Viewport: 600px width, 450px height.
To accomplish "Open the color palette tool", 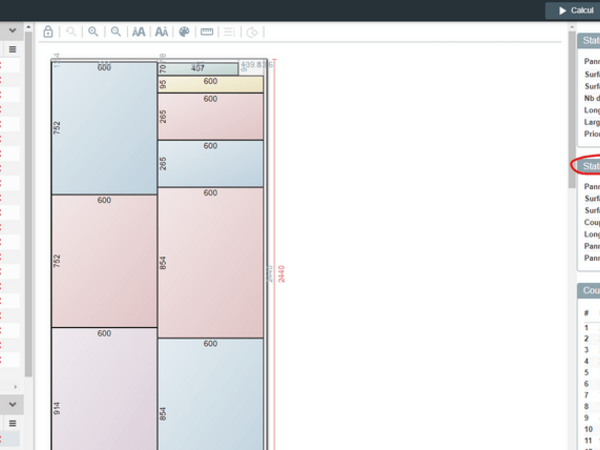I will click(185, 32).
